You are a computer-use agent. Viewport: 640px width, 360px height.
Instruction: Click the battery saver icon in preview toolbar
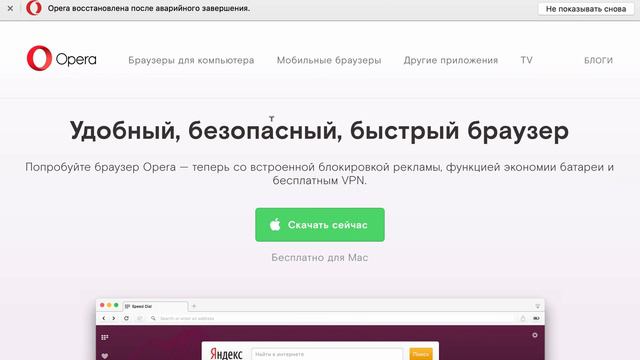point(536,318)
